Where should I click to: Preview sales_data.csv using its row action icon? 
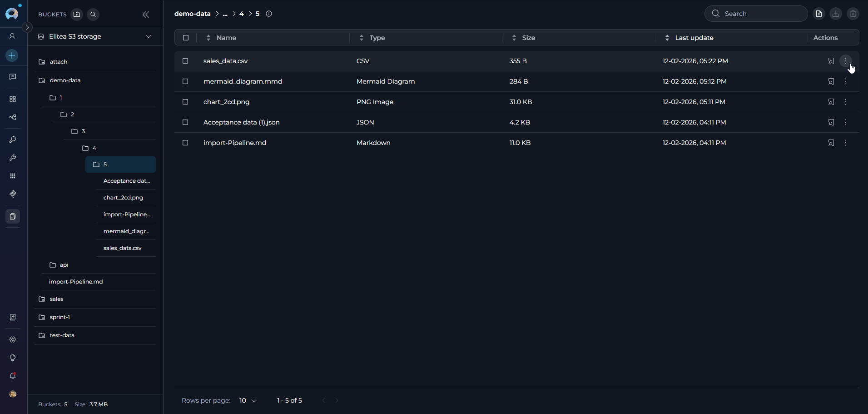point(832,61)
